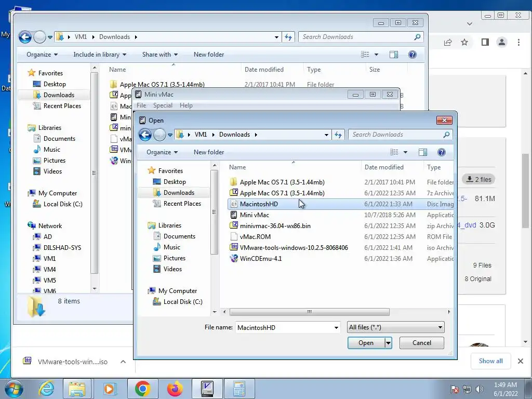Open view options arrow in Open dialog
532x399 pixels.
tap(405, 152)
